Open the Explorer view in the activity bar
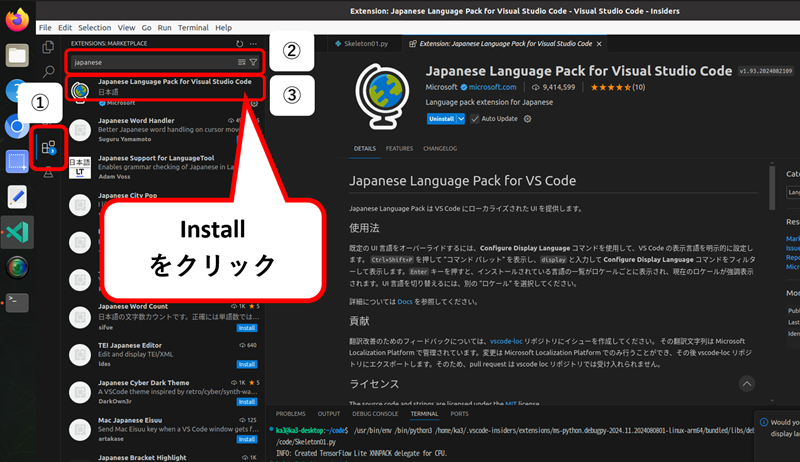800x462 pixels. (48, 47)
